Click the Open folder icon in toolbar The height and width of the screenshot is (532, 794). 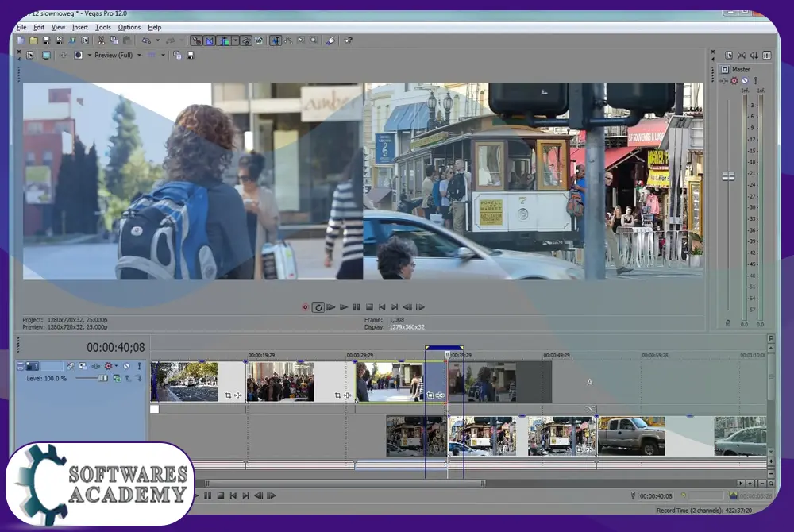coord(33,40)
